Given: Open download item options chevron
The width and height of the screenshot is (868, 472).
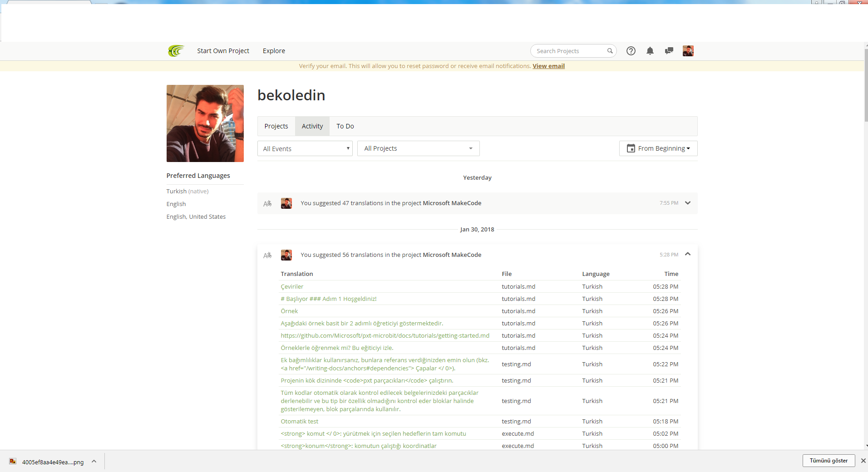Looking at the screenshot, I should click(94, 461).
